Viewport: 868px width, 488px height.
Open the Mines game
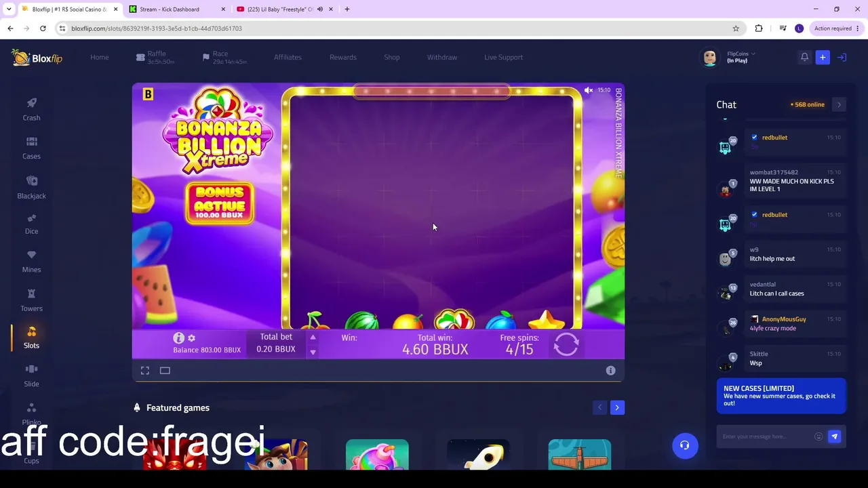click(x=31, y=262)
